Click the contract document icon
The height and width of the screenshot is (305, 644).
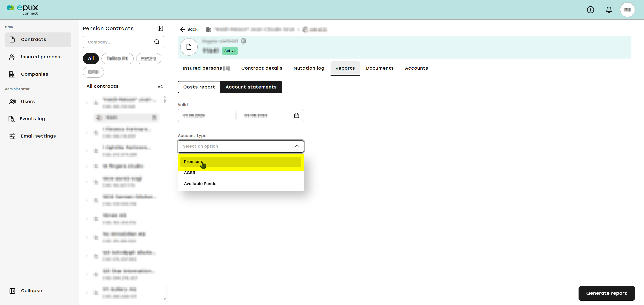(x=189, y=47)
